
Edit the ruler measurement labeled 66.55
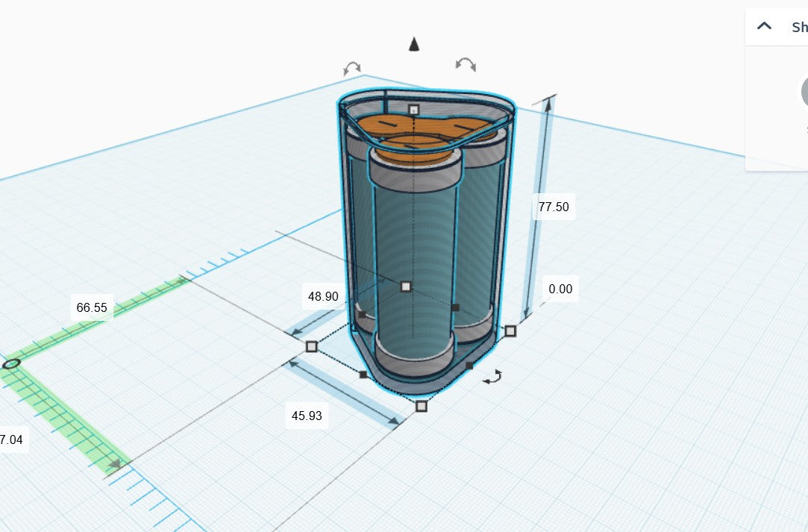pos(91,307)
